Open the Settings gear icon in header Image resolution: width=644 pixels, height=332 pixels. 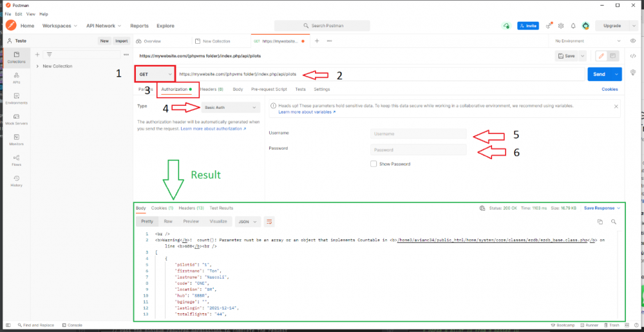[561, 26]
